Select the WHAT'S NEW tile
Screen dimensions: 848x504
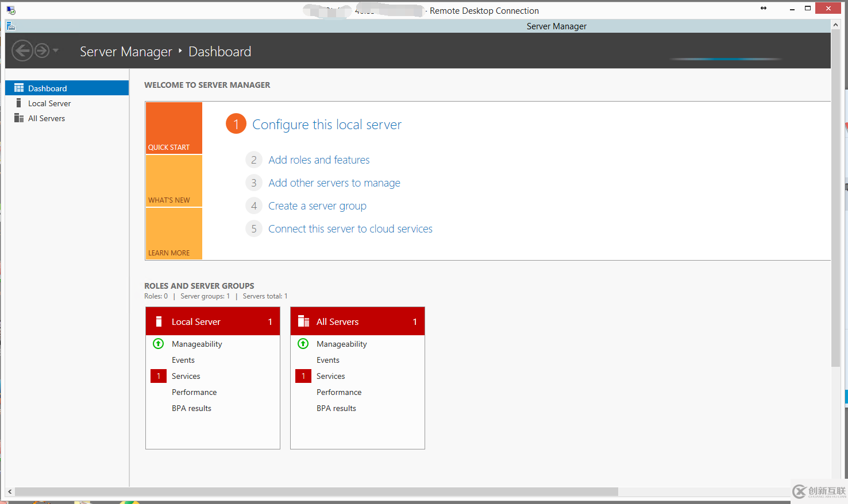[x=174, y=181]
